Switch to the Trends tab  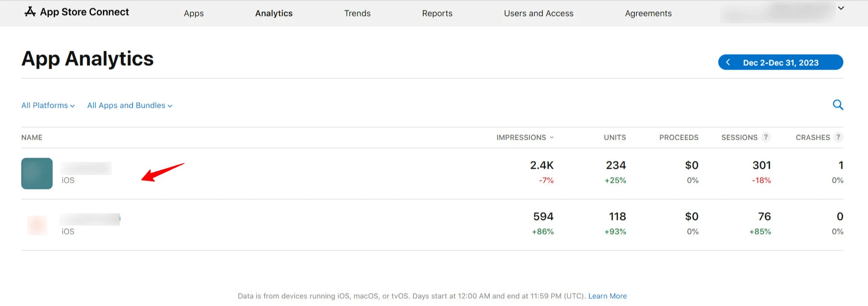(357, 14)
